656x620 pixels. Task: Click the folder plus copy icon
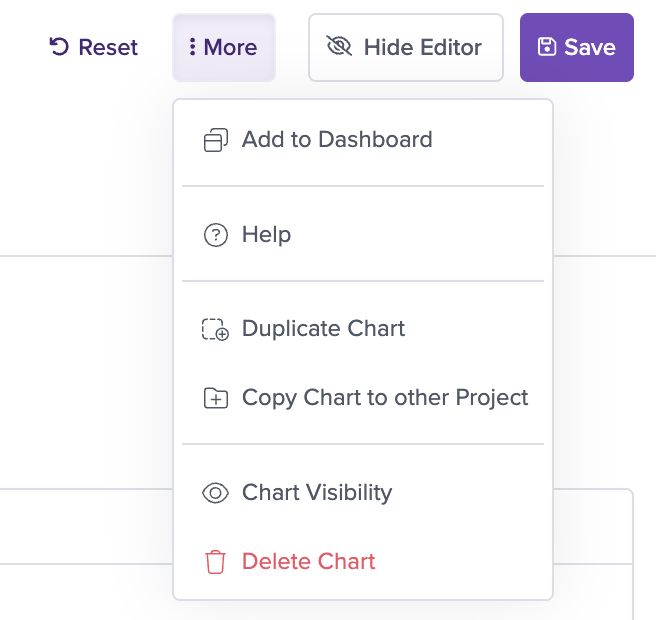(216, 397)
